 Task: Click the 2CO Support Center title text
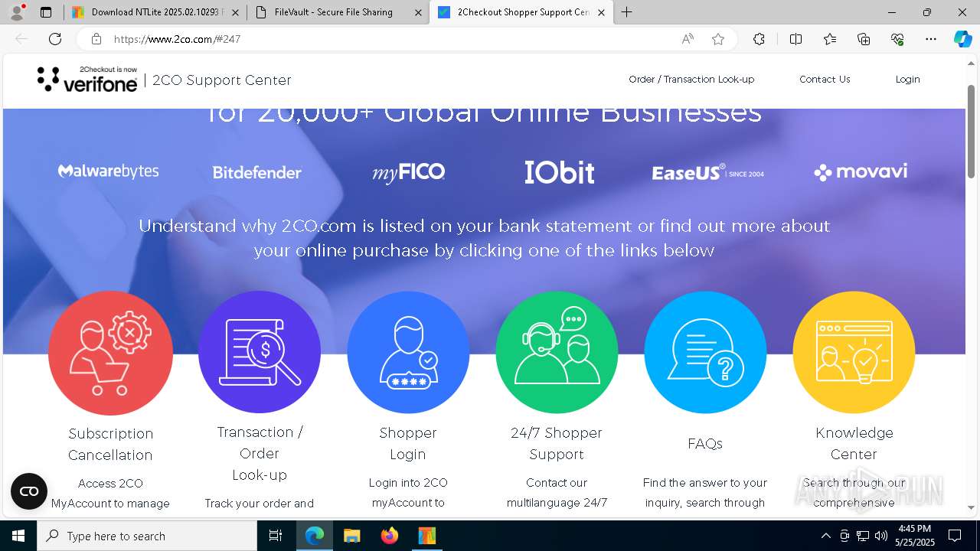tap(222, 80)
